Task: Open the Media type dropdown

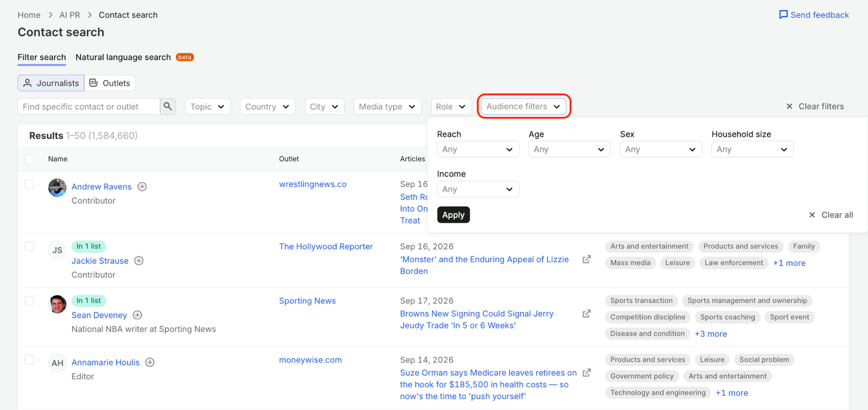Action: [387, 106]
